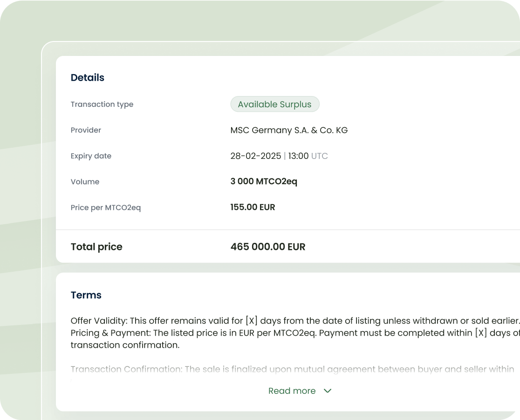Click the Provider field label
The width and height of the screenshot is (520, 420).
(x=86, y=130)
